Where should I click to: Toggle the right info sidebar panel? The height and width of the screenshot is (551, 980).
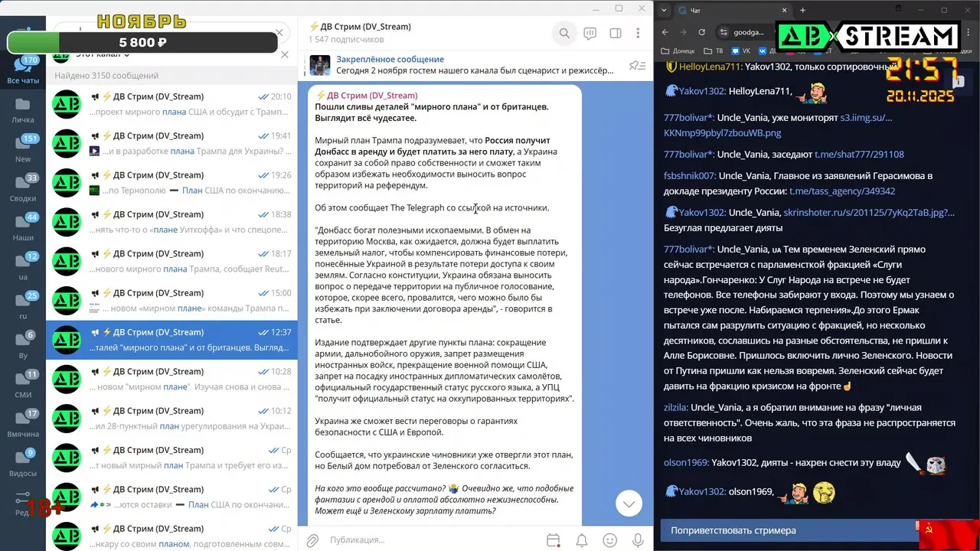(x=615, y=34)
